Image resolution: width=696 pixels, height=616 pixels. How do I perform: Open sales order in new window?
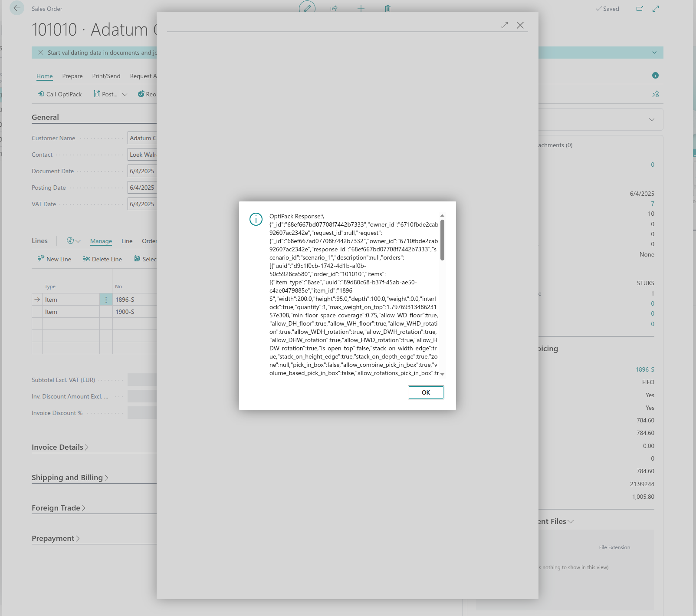coord(640,9)
